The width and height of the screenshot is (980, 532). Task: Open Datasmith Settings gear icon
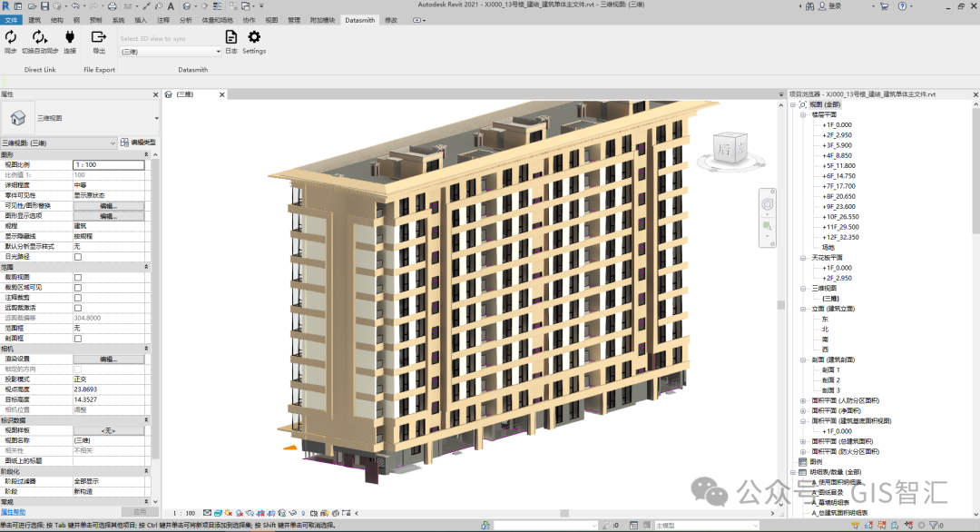[254, 38]
